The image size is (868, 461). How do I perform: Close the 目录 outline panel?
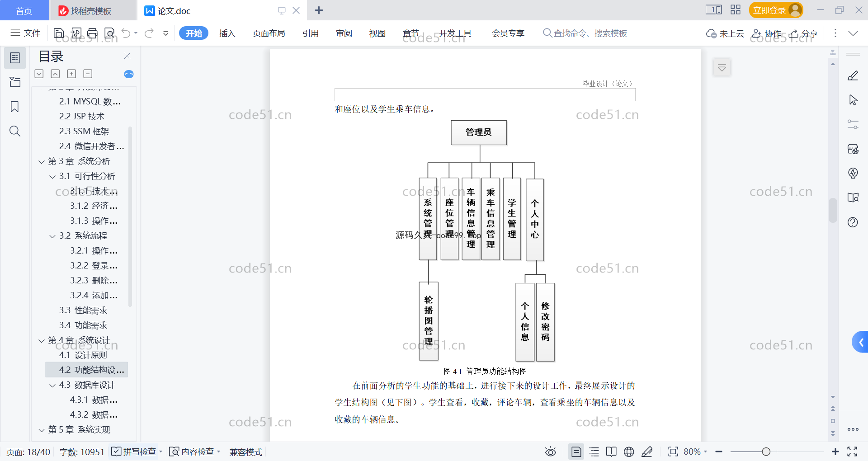point(127,56)
